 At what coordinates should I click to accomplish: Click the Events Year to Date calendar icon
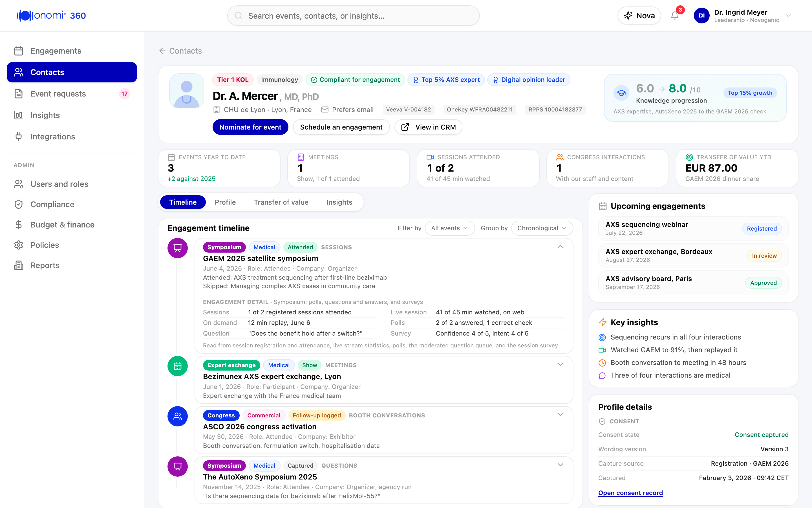pos(171,157)
